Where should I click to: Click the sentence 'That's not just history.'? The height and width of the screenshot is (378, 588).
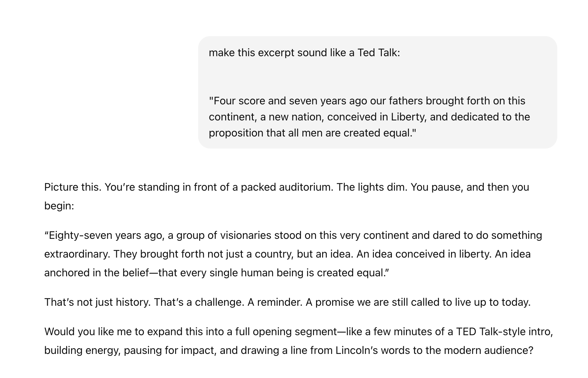98,302
